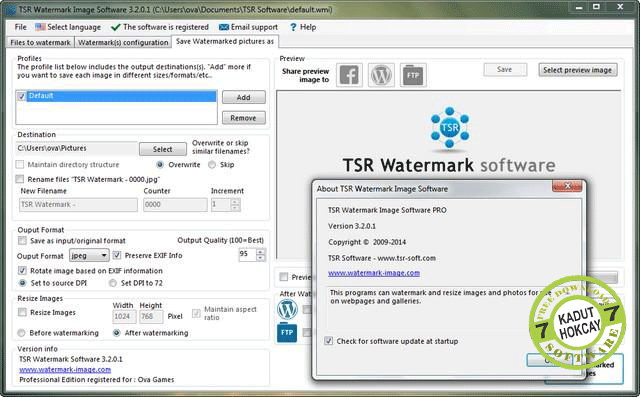Image resolution: width=640 pixels, height=397 pixels.
Task: Open www.watermark-image.com link in Version info
Action: [x=65, y=369]
